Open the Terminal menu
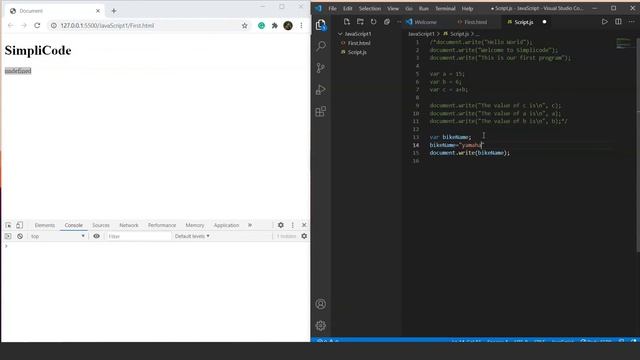640x360 pixels. pos(445,9)
